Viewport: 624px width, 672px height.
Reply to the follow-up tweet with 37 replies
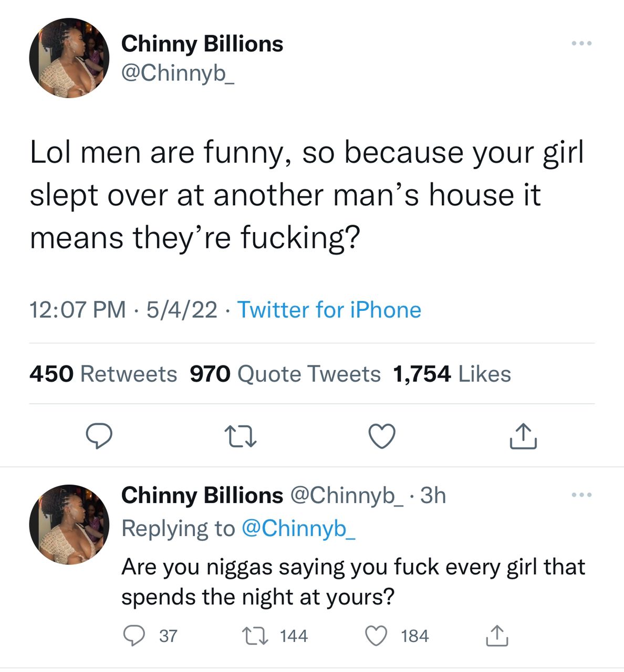tap(133, 636)
